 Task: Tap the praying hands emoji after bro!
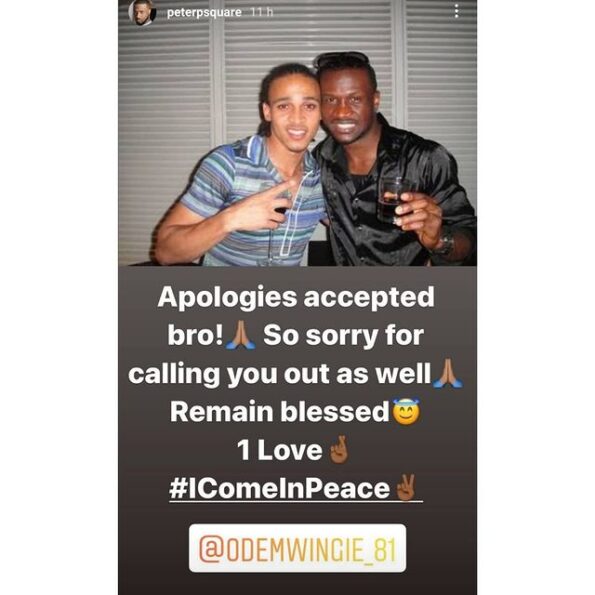[240, 335]
